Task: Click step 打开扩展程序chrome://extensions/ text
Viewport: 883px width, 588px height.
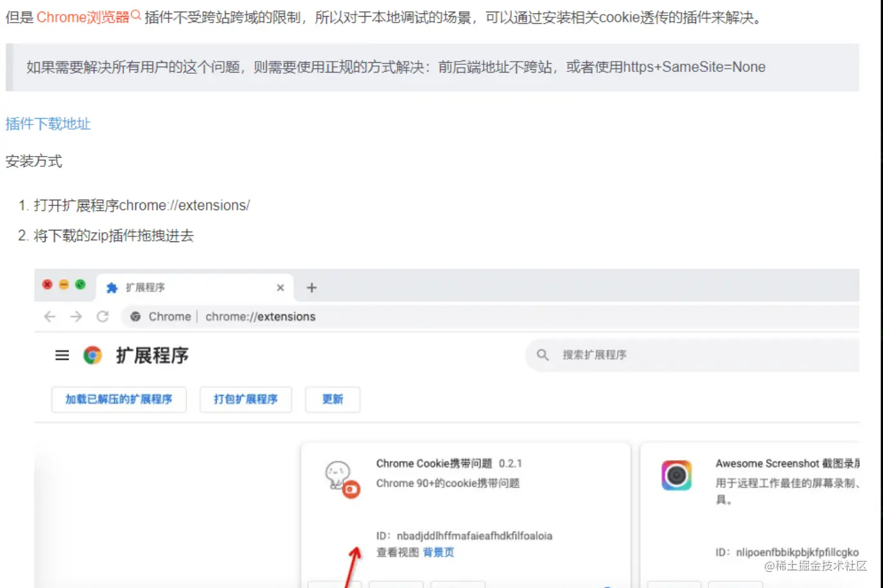Action: (x=142, y=205)
